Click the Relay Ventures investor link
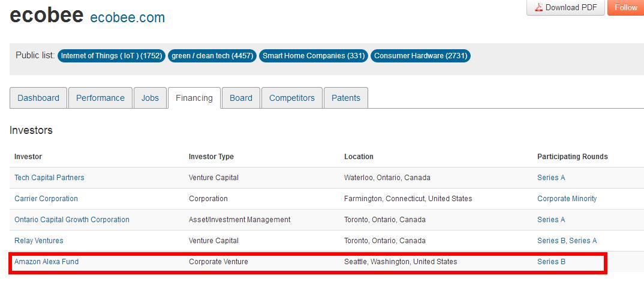 tap(39, 241)
